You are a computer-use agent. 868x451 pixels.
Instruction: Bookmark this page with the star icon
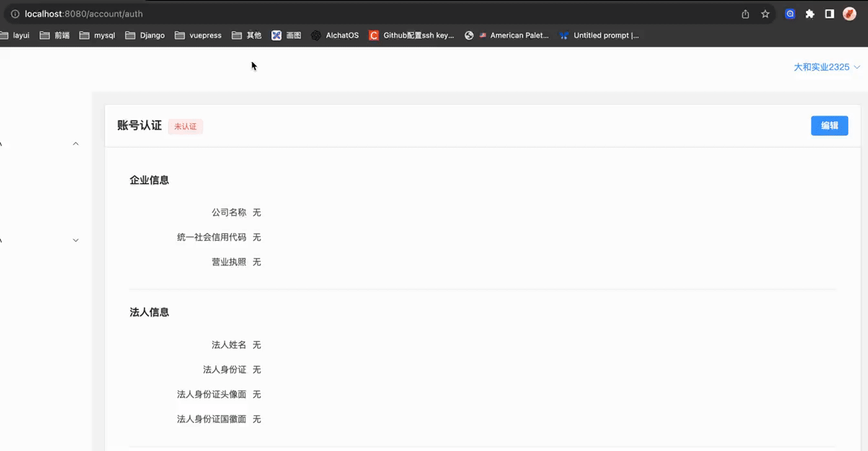pos(765,14)
